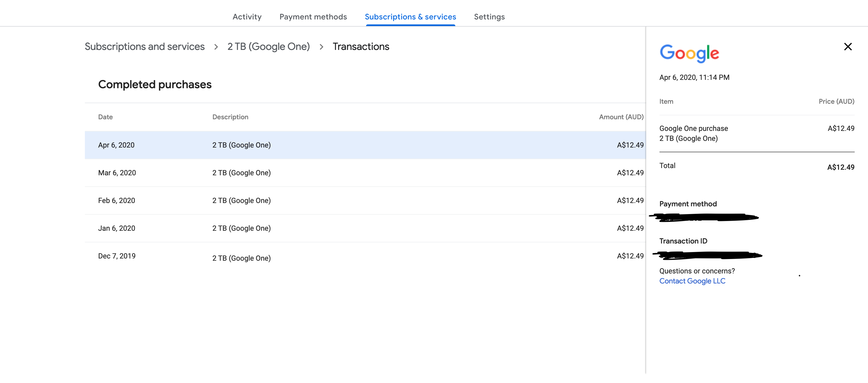
Task: Click Payment method heading in receipt
Action: point(688,204)
